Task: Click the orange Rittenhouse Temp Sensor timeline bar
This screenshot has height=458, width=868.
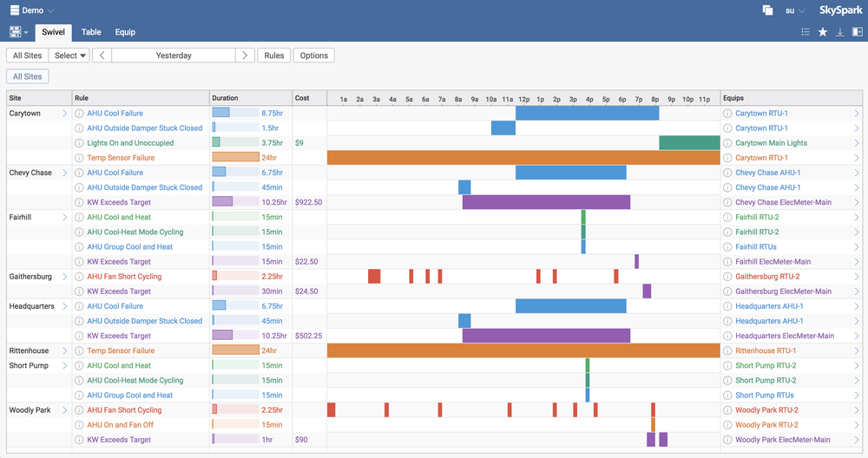Action: [523, 350]
